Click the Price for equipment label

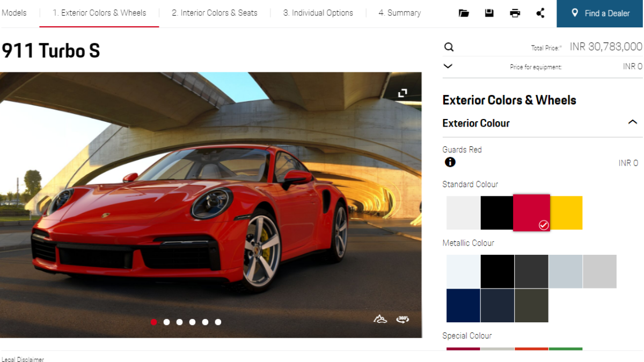point(536,68)
